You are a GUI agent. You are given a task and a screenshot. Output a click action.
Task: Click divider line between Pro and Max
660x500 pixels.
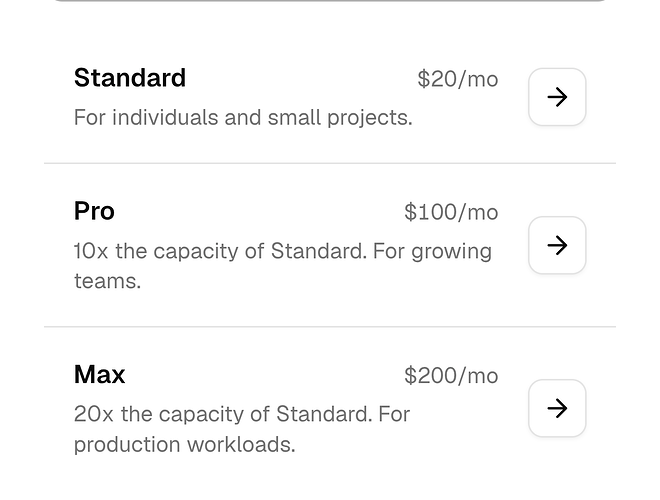[330, 326]
